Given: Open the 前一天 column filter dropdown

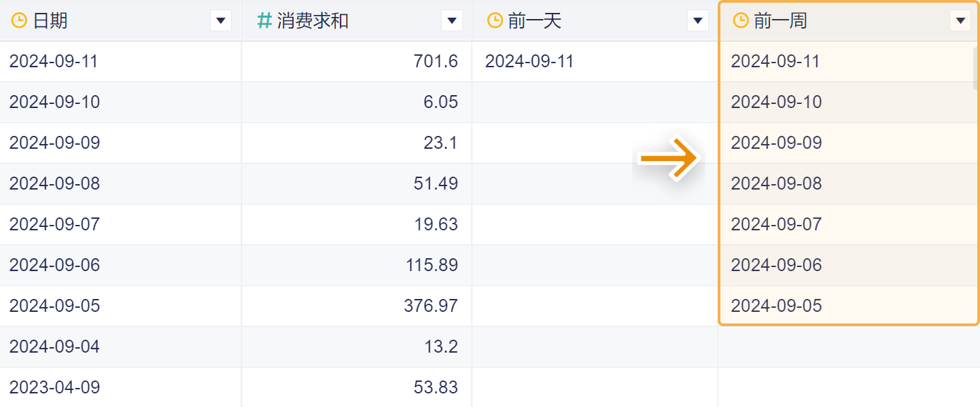Looking at the screenshot, I should (697, 21).
